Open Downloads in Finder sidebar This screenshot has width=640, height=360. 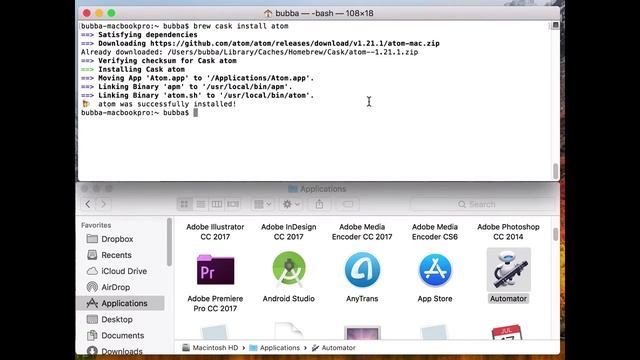(121, 351)
